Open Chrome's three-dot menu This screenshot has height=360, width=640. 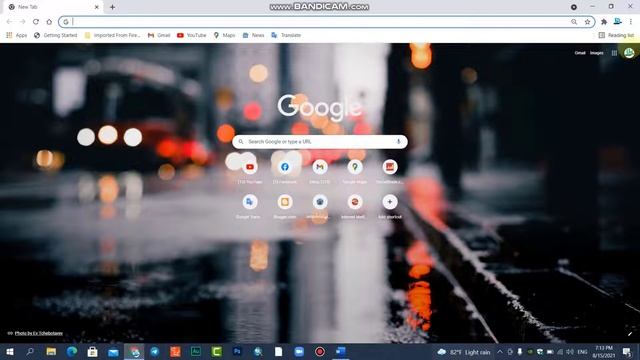click(x=631, y=22)
